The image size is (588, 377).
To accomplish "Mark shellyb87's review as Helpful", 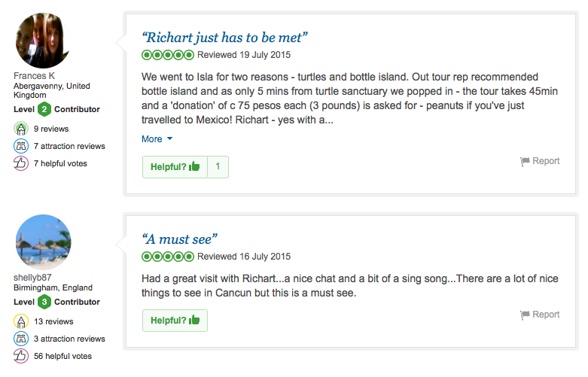I will click(x=175, y=321).
